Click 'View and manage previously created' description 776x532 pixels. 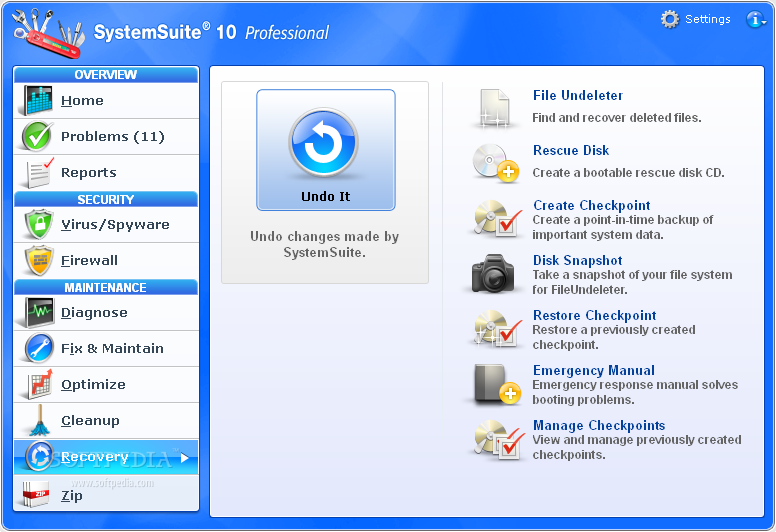pos(637,440)
